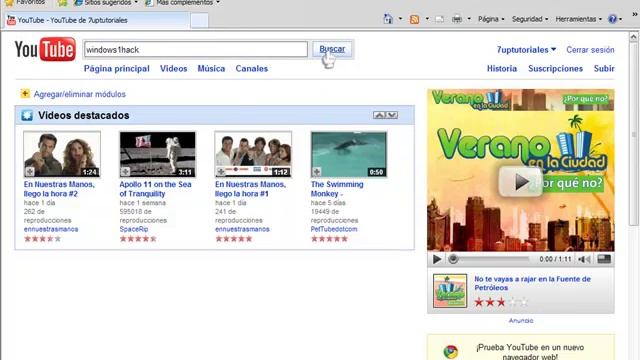Click the Chrome icon in promo box
This screenshot has width=640, height=360.
[451, 351]
